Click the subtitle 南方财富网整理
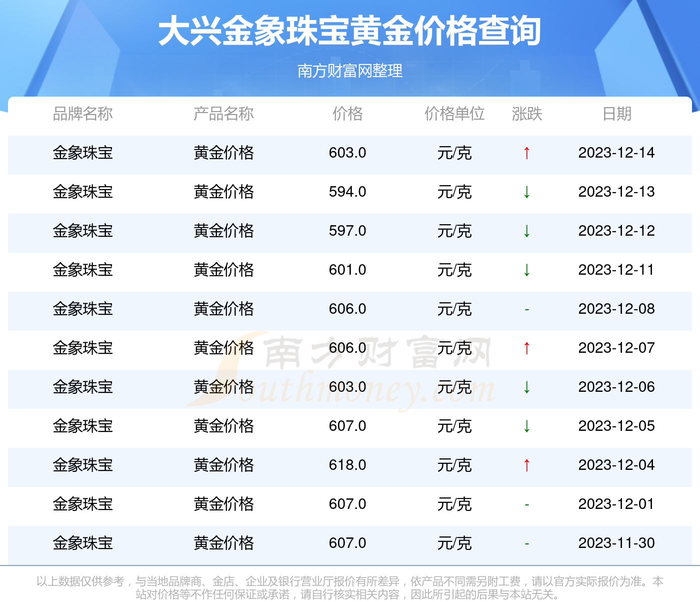This screenshot has height=602, width=700. pos(350,71)
